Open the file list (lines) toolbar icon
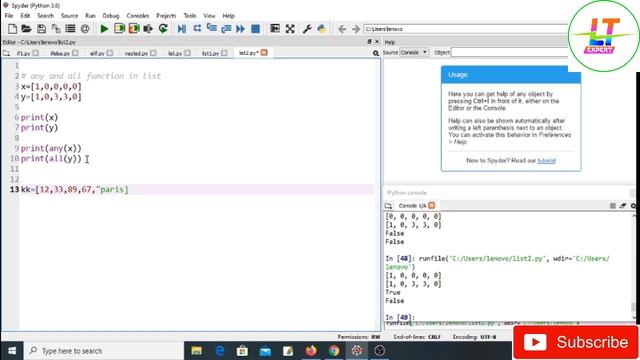This screenshot has height=360, width=640. (x=70, y=29)
